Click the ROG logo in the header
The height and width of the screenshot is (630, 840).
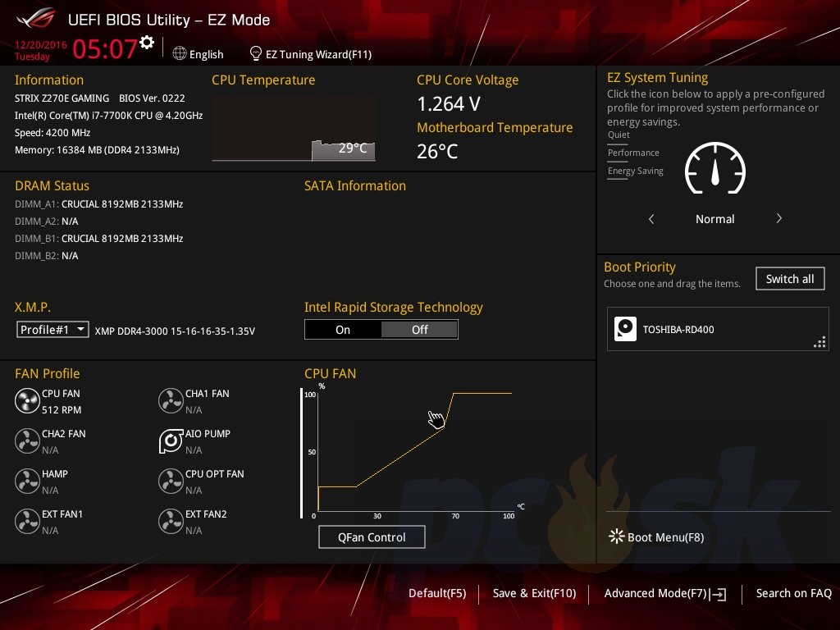coord(36,19)
